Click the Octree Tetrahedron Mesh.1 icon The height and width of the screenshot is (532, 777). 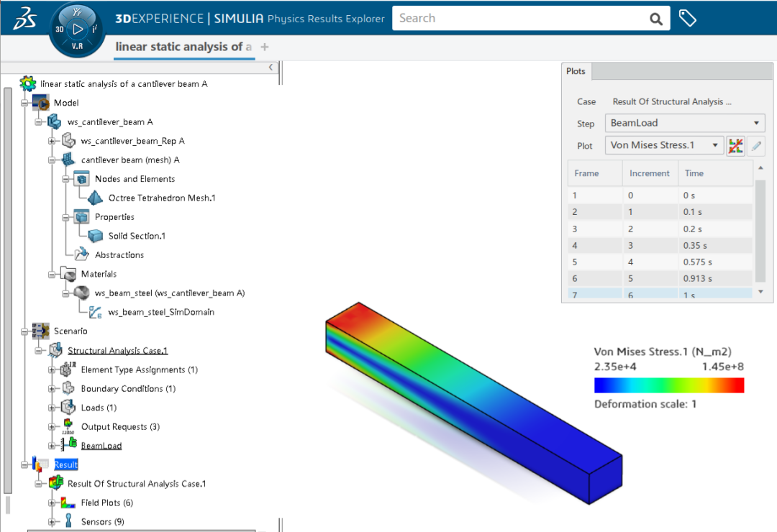[x=96, y=198]
